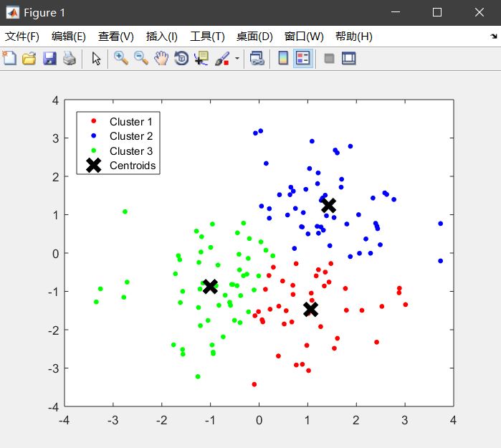
Task: Click the Centroids legend entry
Action: click(x=133, y=166)
